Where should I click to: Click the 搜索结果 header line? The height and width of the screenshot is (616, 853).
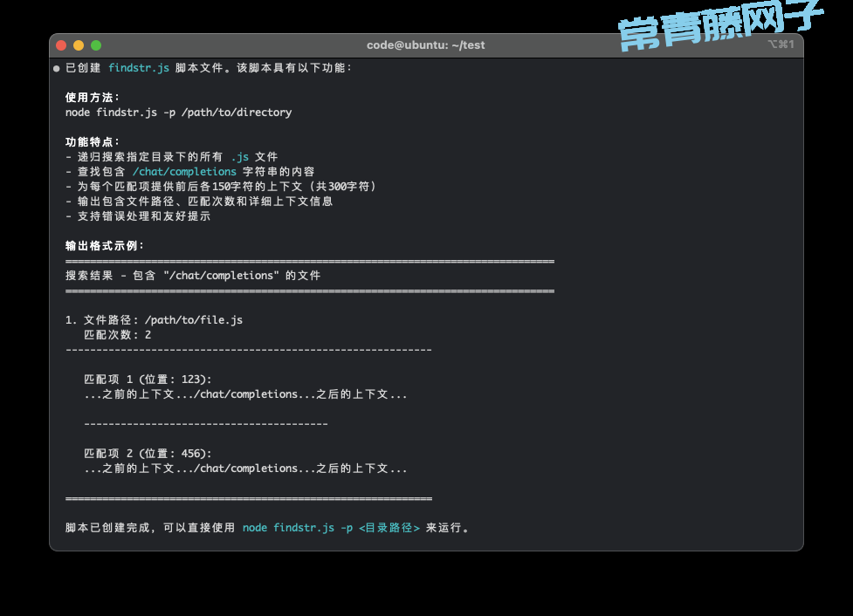[x=193, y=276]
